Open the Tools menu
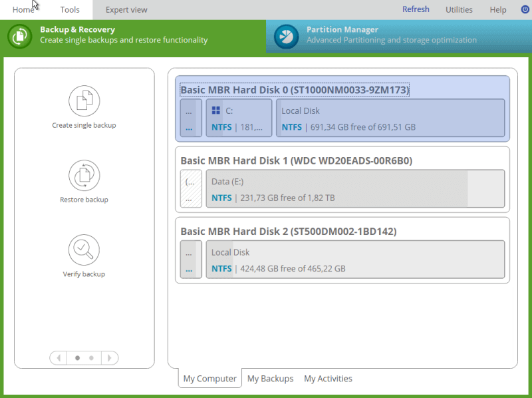 [x=70, y=10]
